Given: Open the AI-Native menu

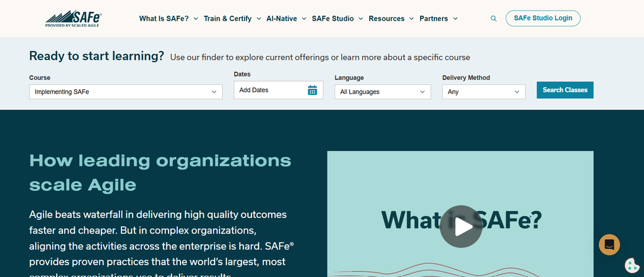Looking at the screenshot, I should coord(282,18).
